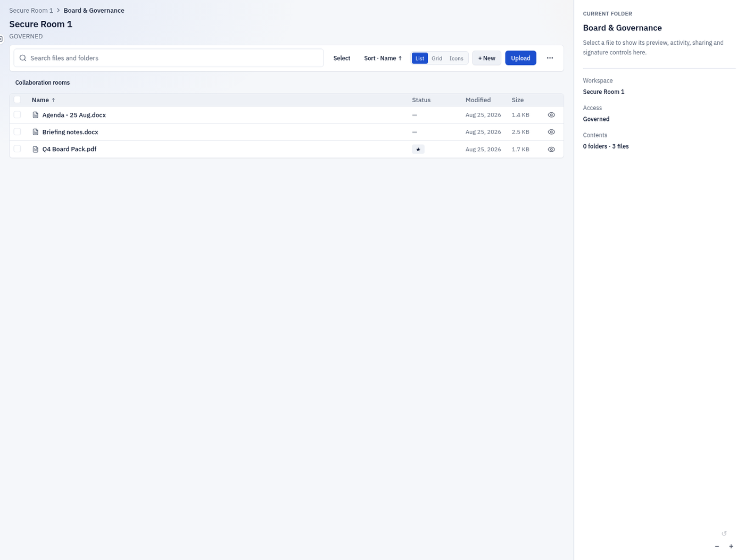Click the breadcrumb chevron after Secure Room 1
The image size is (745, 560).
59,11
